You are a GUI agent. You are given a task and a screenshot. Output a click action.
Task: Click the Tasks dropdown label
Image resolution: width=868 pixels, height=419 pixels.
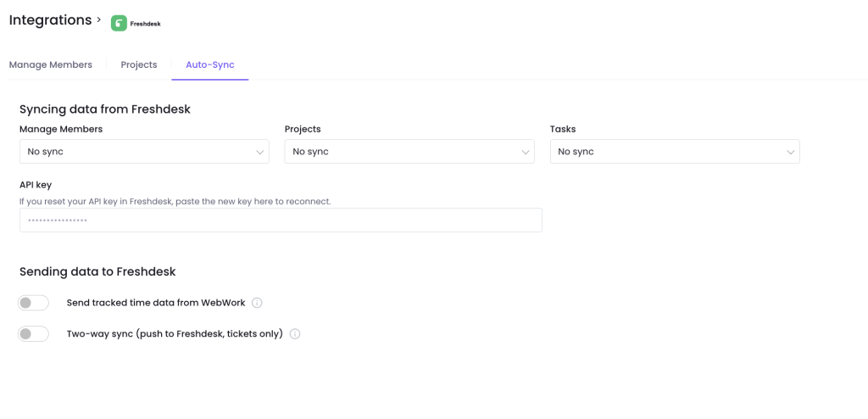tap(563, 129)
